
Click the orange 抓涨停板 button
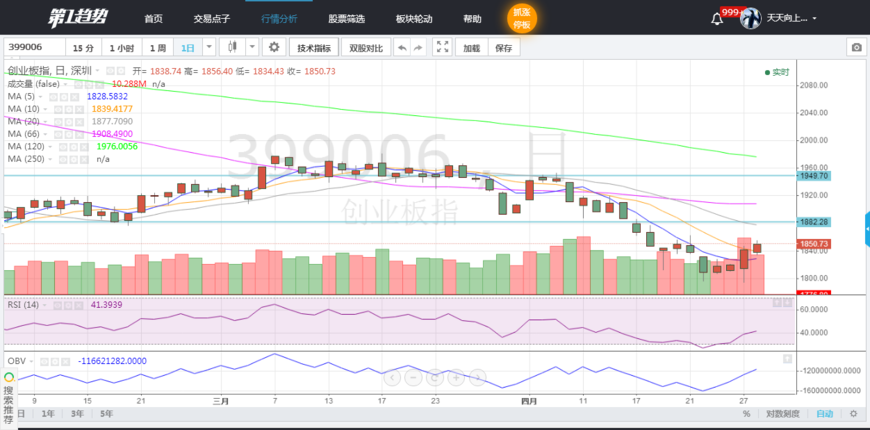[522, 19]
